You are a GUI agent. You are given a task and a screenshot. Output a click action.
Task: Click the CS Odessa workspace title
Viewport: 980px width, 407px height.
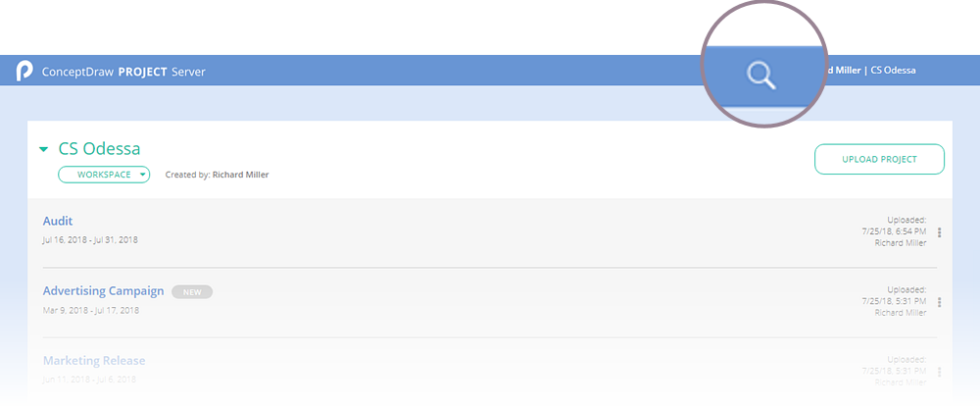click(99, 149)
